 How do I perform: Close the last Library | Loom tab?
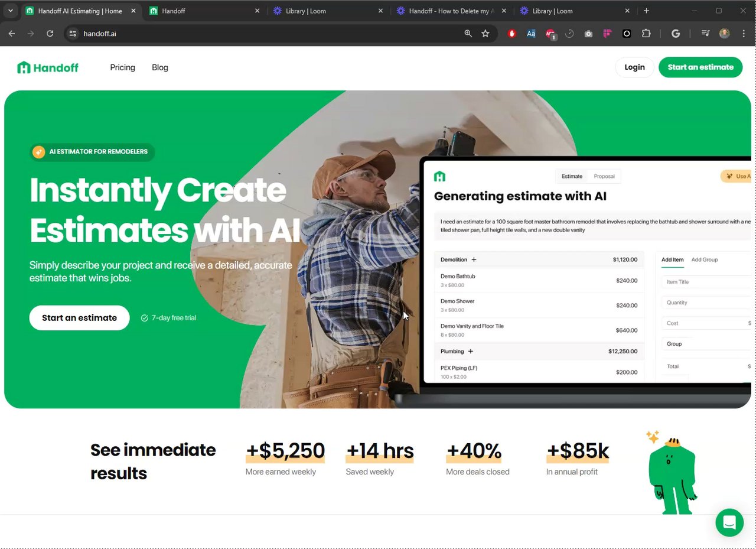(627, 11)
